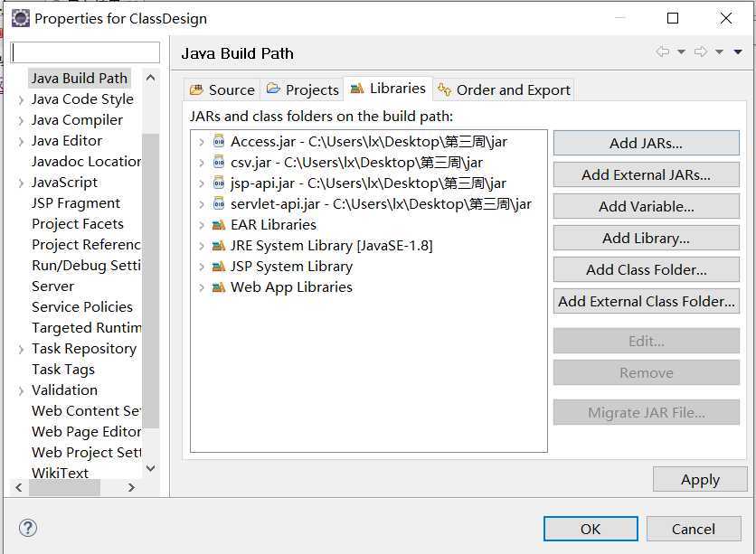Open the forward history dropdown arrow
756x554 pixels.
(719, 52)
